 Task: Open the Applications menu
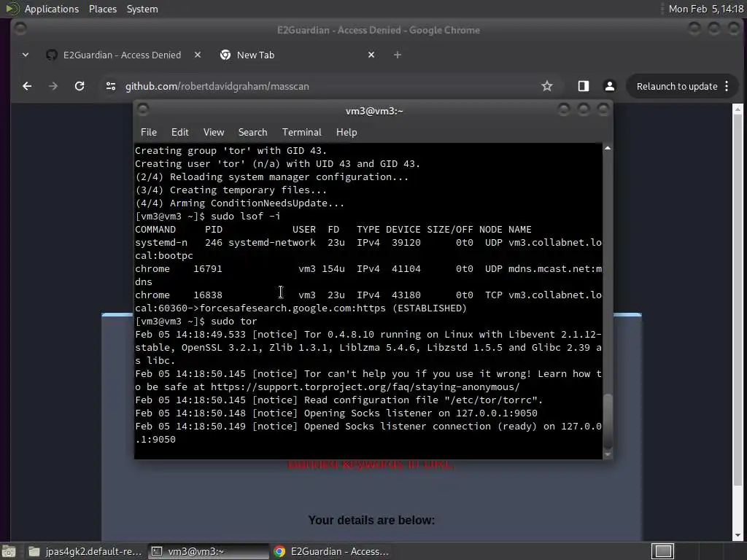click(x=52, y=9)
